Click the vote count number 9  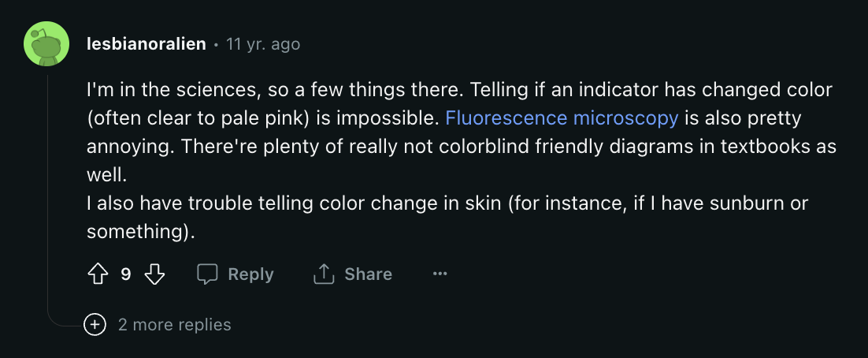coord(126,274)
